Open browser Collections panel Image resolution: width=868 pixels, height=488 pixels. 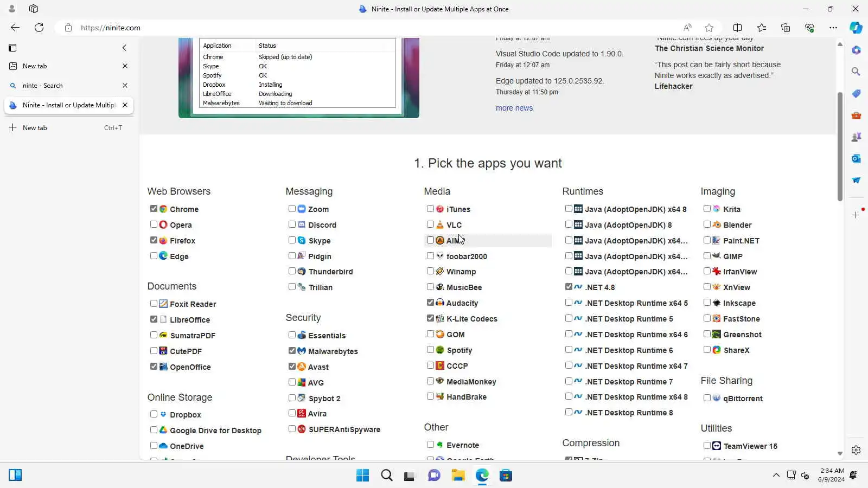point(786,28)
